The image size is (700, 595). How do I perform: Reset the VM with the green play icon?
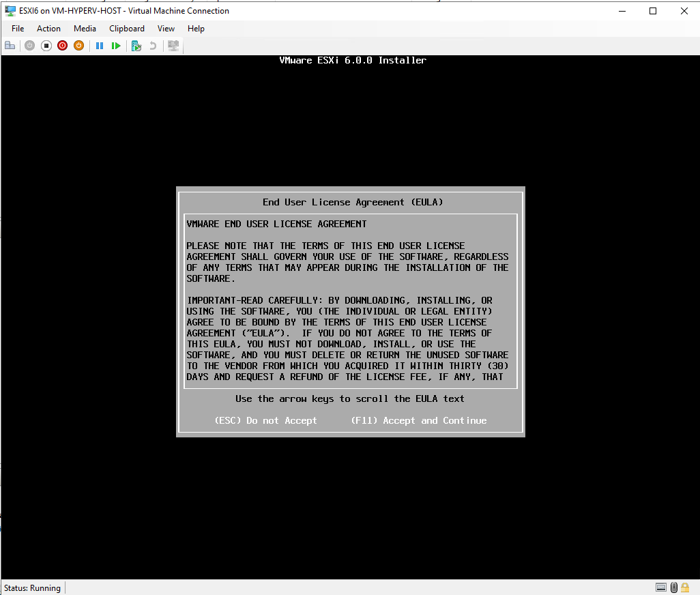coord(116,46)
